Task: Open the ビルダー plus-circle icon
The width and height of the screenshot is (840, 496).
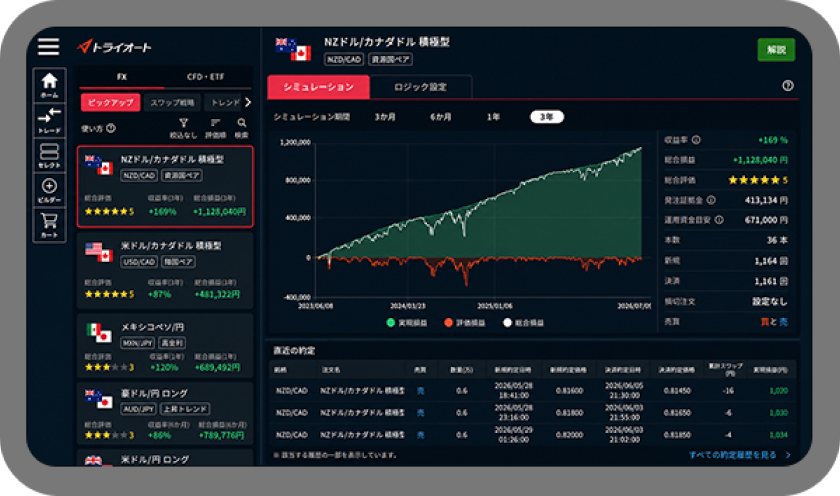Action: [49, 190]
